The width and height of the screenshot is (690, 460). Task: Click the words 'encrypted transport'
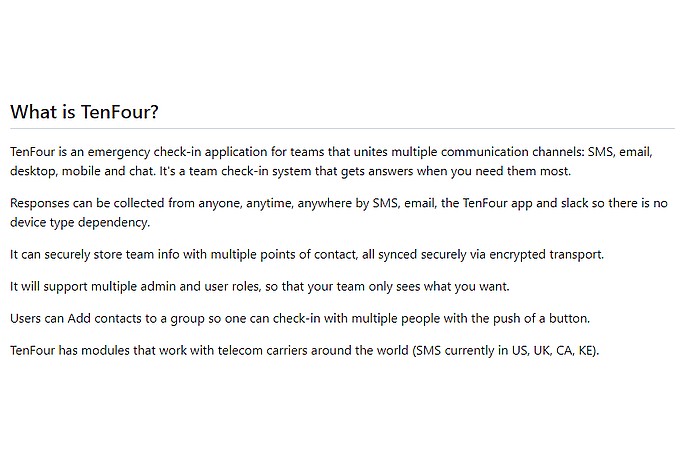click(546, 254)
